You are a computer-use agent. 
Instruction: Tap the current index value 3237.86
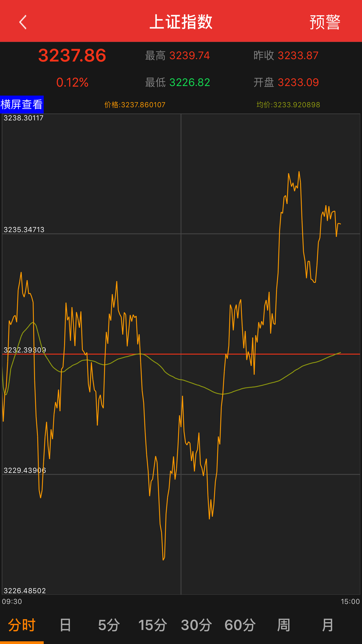(x=72, y=55)
